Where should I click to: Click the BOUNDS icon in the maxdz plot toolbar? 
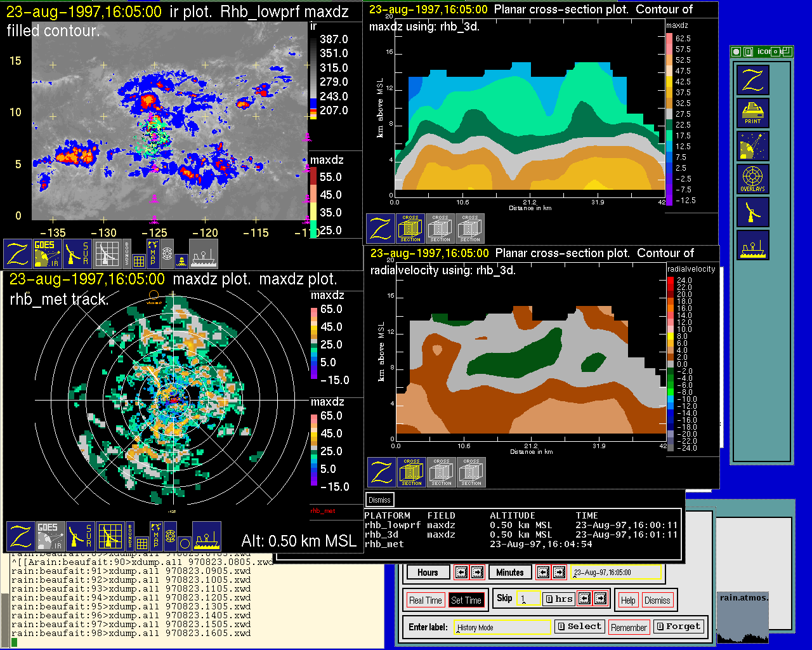pyautogui.click(x=130, y=536)
